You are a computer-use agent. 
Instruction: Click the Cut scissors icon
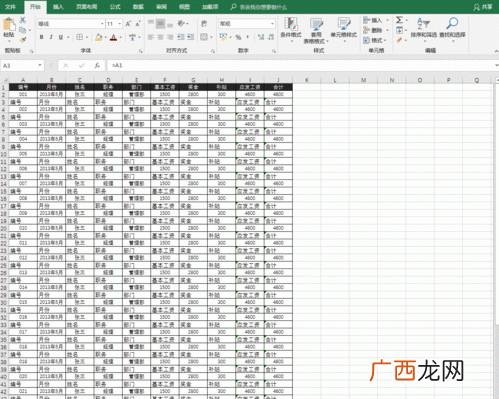(x=23, y=20)
